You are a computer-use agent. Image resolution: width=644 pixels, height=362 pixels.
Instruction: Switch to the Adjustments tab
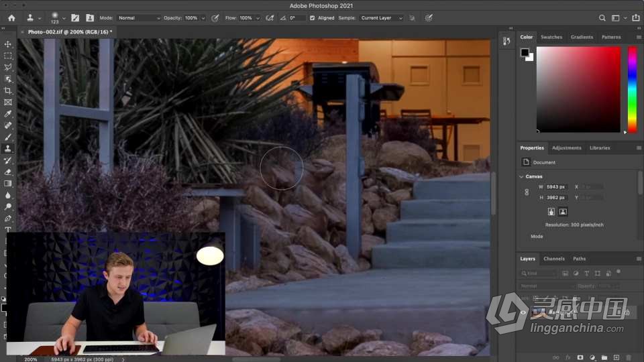click(566, 148)
